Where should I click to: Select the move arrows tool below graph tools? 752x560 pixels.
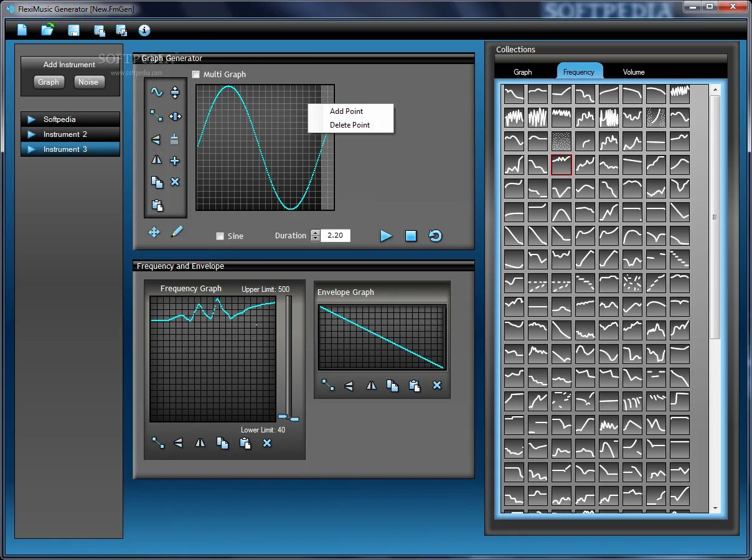154,232
